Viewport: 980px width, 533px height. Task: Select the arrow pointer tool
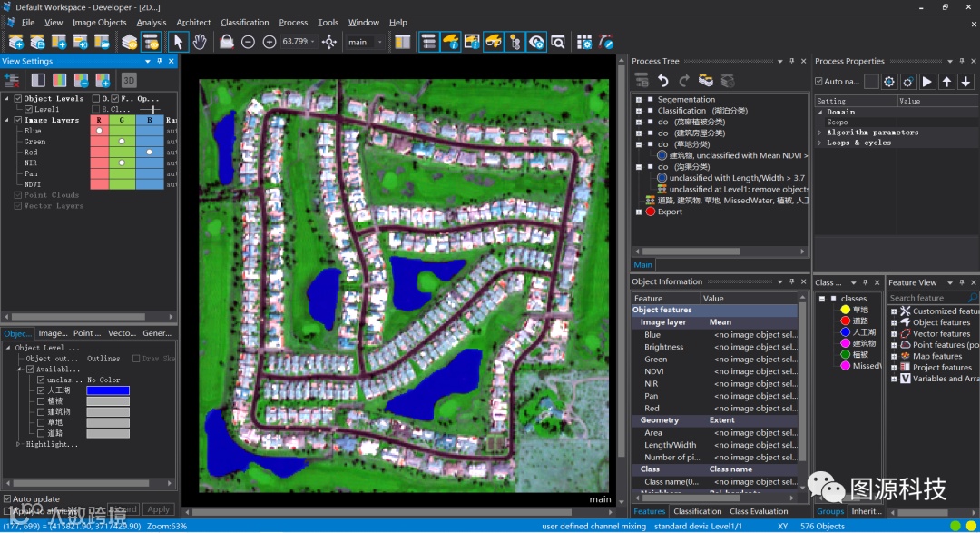click(x=178, y=42)
